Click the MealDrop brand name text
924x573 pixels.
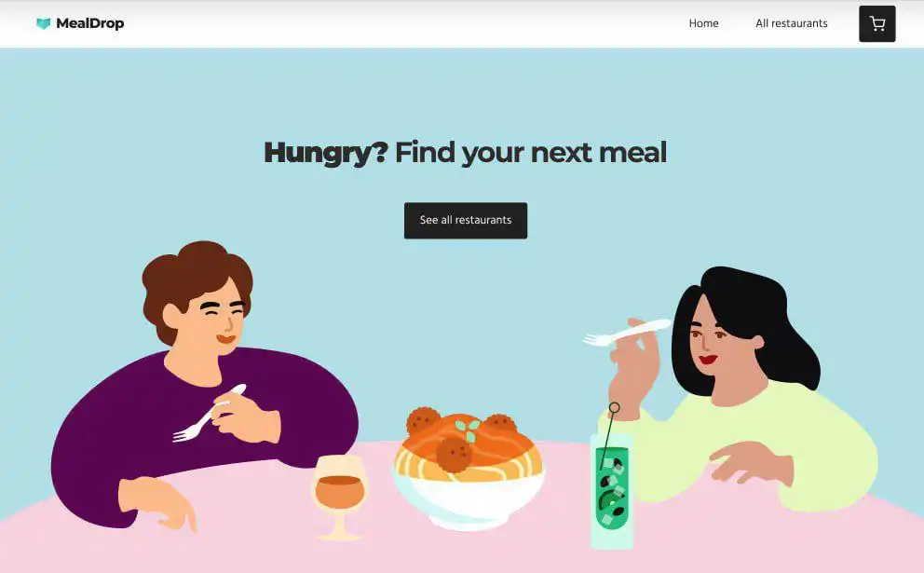click(x=90, y=23)
